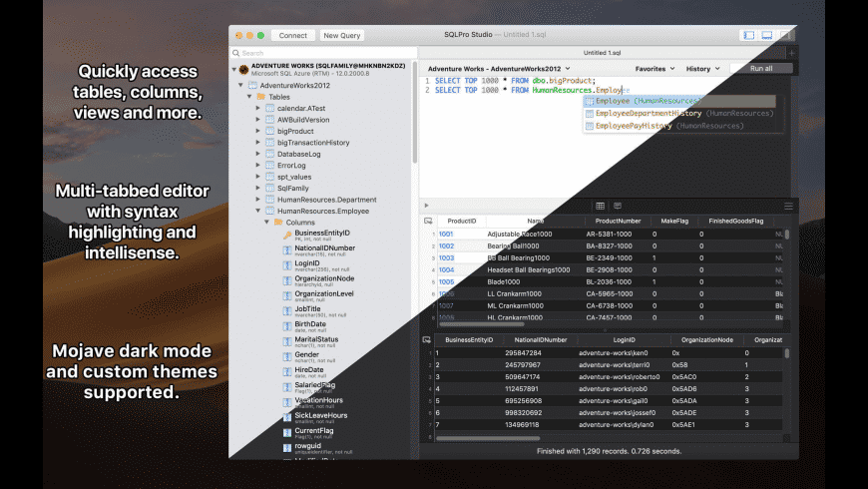The width and height of the screenshot is (868, 489).
Task: Toggle the bottom results panel view
Action: [x=767, y=35]
